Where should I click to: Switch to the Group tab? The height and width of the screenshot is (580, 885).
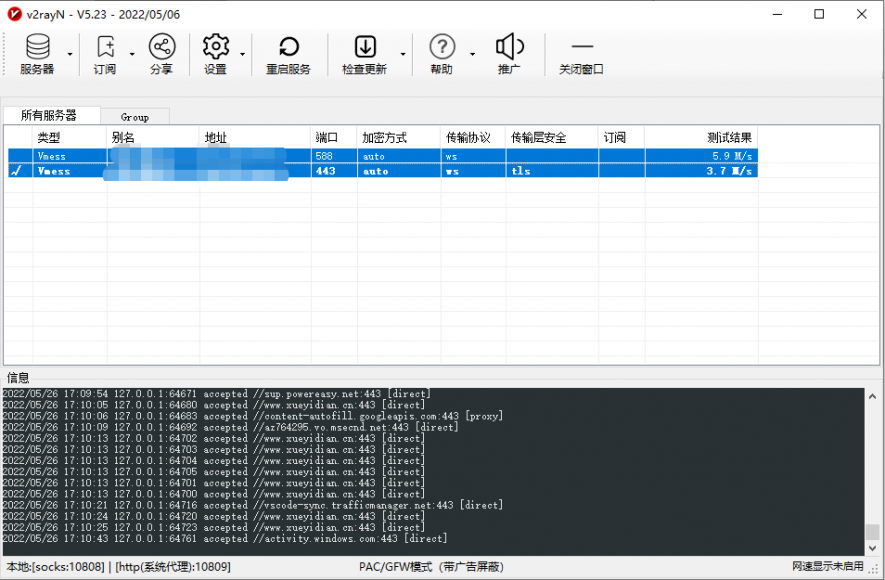pos(135,117)
